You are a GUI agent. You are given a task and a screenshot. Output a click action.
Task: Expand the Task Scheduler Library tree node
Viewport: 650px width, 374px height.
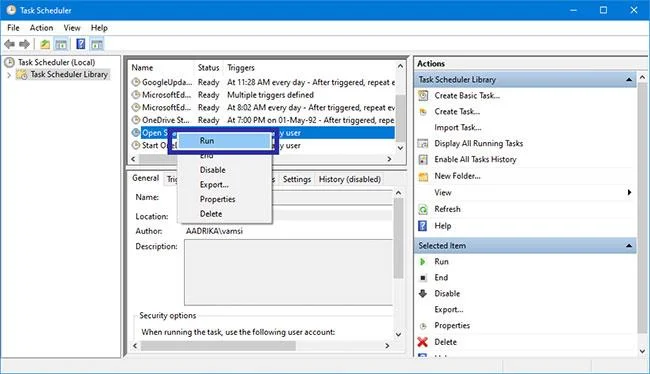9,75
